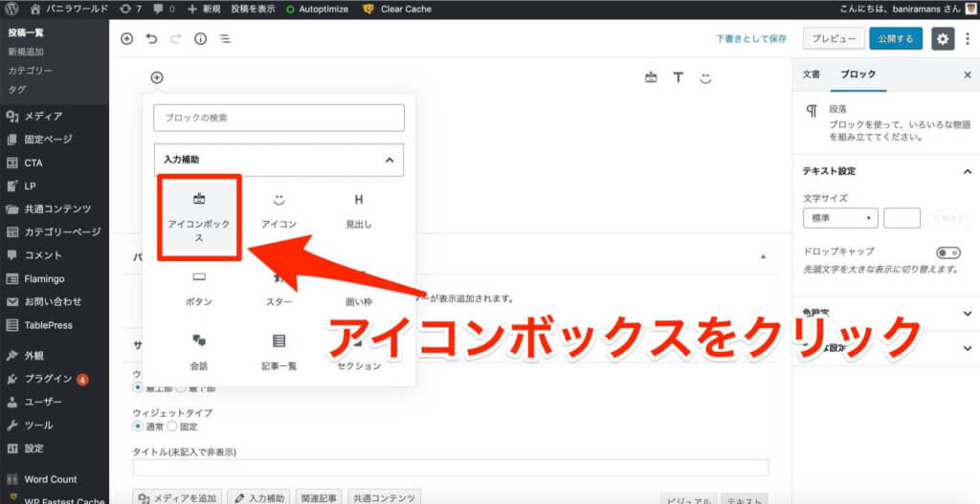Click the 公開する button
The width and height of the screenshot is (980, 504).
click(896, 38)
